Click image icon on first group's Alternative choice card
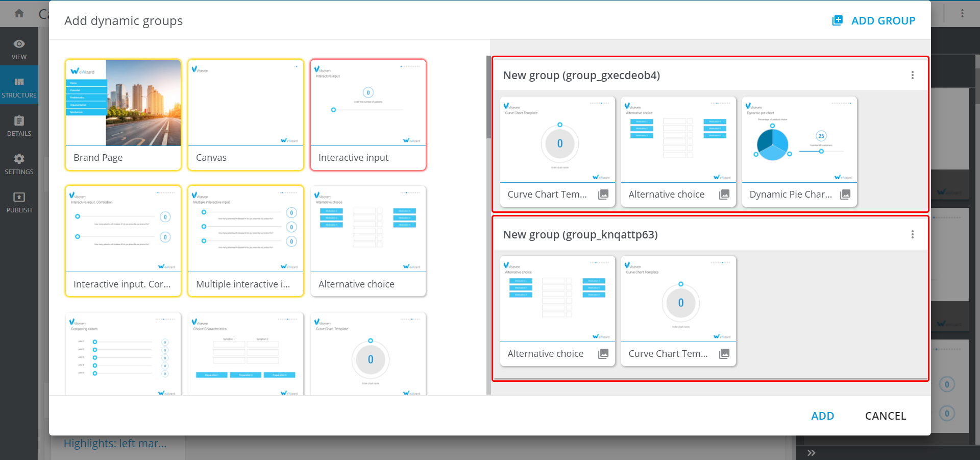Viewport: 980px width, 460px height. [x=724, y=195]
